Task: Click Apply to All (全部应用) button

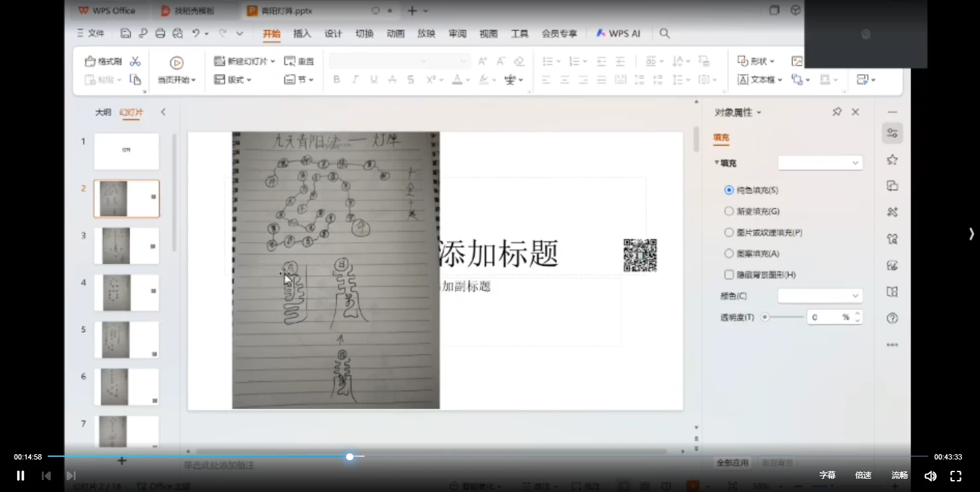Action: click(x=733, y=462)
